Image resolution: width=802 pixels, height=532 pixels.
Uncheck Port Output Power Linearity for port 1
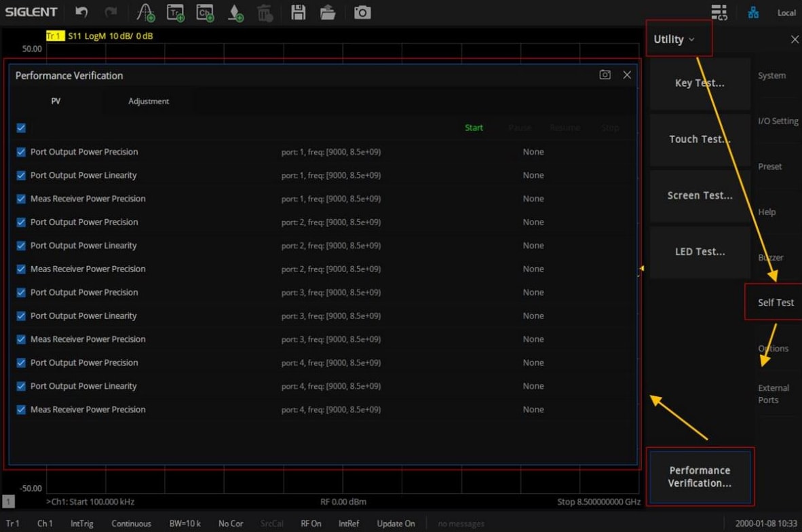(21, 176)
